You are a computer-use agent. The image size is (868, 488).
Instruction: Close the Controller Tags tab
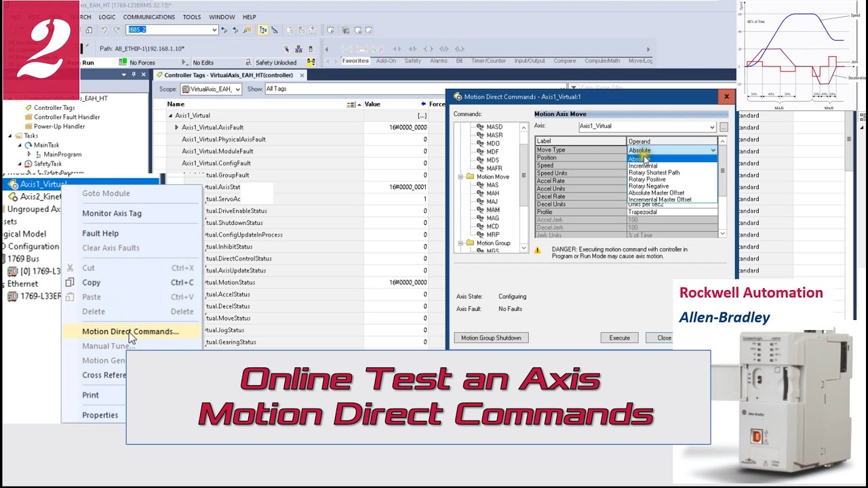(302, 75)
